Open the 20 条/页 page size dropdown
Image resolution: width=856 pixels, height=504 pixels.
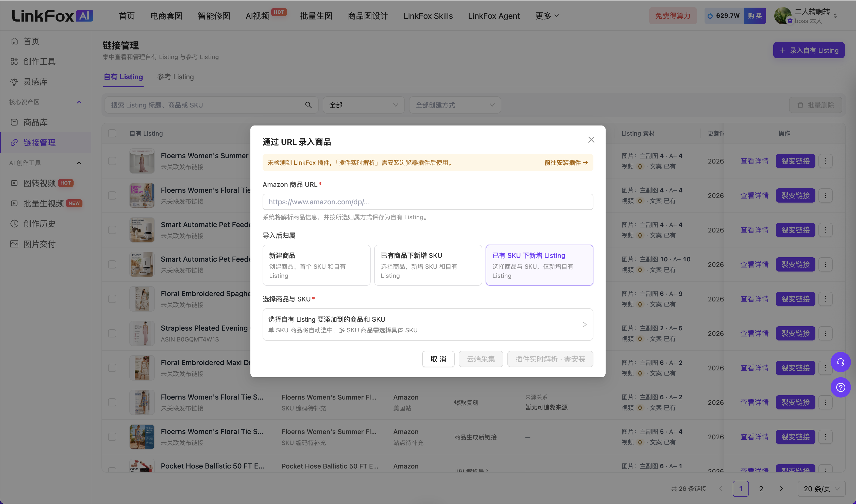(x=821, y=489)
